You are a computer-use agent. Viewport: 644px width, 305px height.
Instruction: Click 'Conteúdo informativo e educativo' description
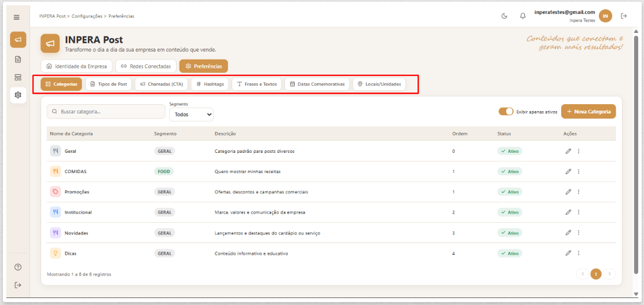pos(251,253)
